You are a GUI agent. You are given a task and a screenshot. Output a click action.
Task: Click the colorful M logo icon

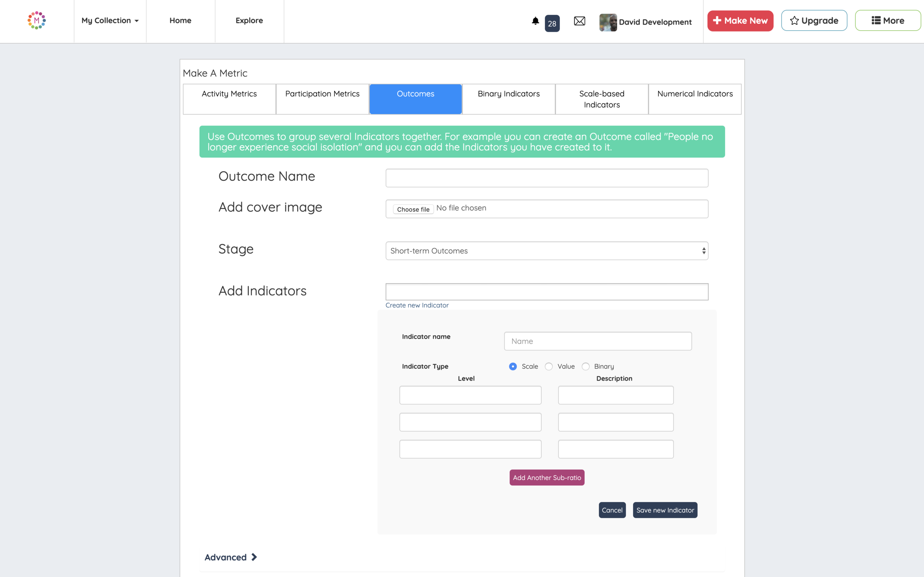37,20
